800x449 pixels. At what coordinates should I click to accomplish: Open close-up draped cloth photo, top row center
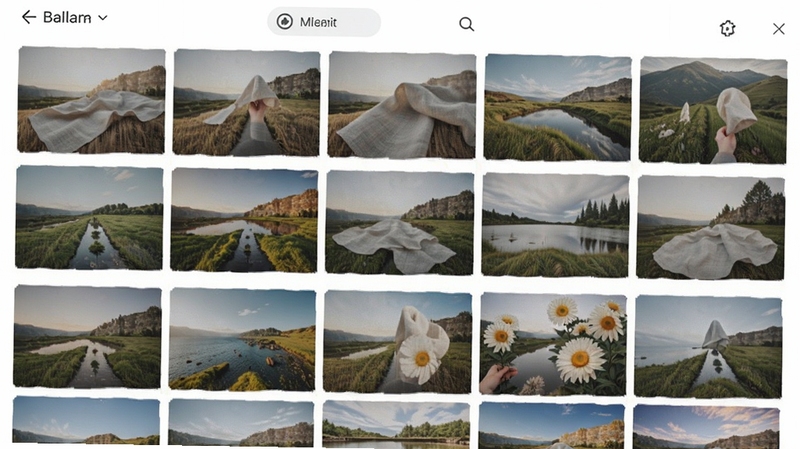(x=402, y=105)
